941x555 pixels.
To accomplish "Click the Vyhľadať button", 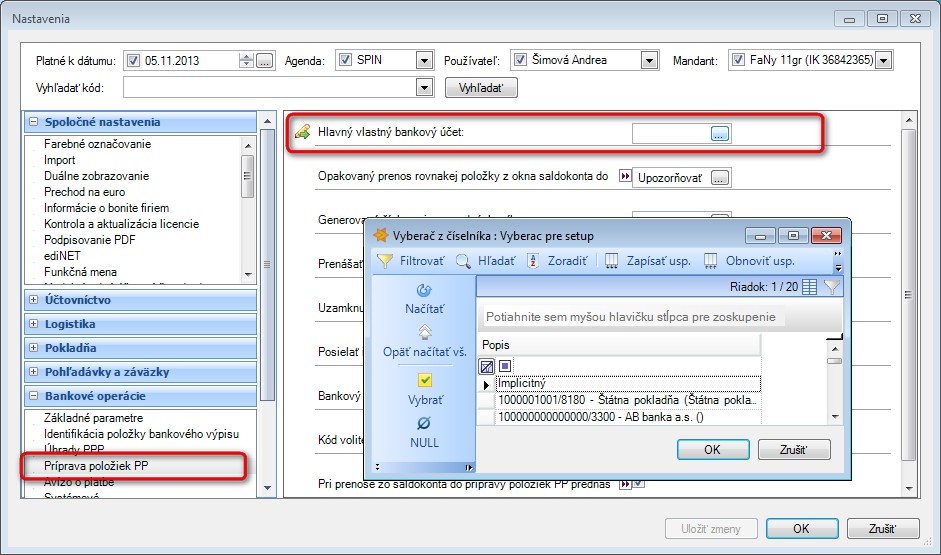I will pos(481,88).
